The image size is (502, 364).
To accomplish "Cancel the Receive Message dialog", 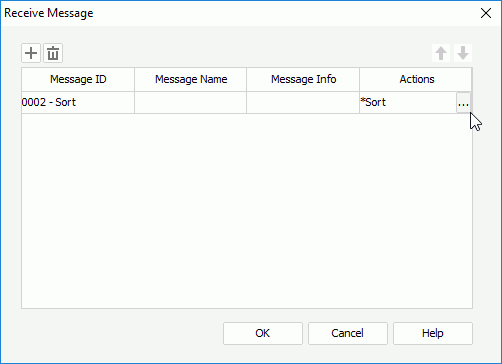I will point(348,333).
